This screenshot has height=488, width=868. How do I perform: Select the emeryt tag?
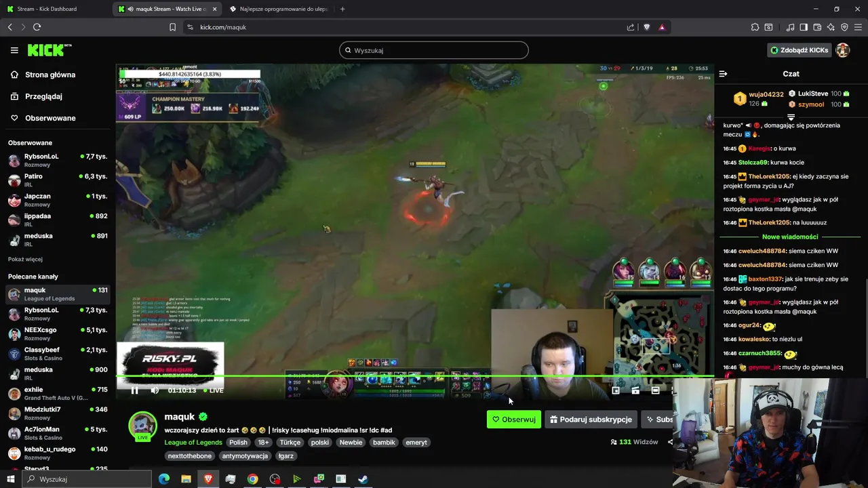coord(416,443)
